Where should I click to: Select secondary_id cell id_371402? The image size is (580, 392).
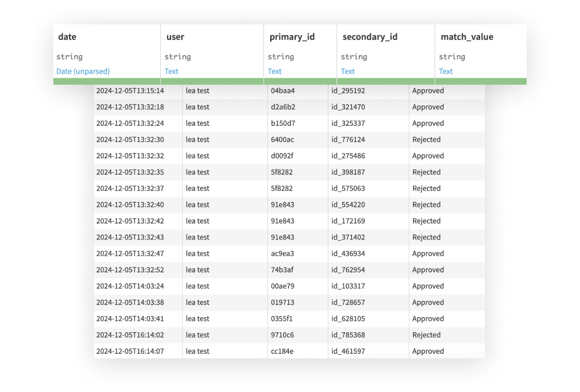[348, 237]
